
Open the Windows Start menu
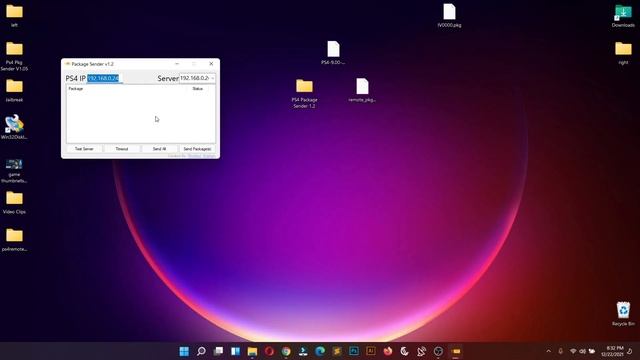coord(184,351)
